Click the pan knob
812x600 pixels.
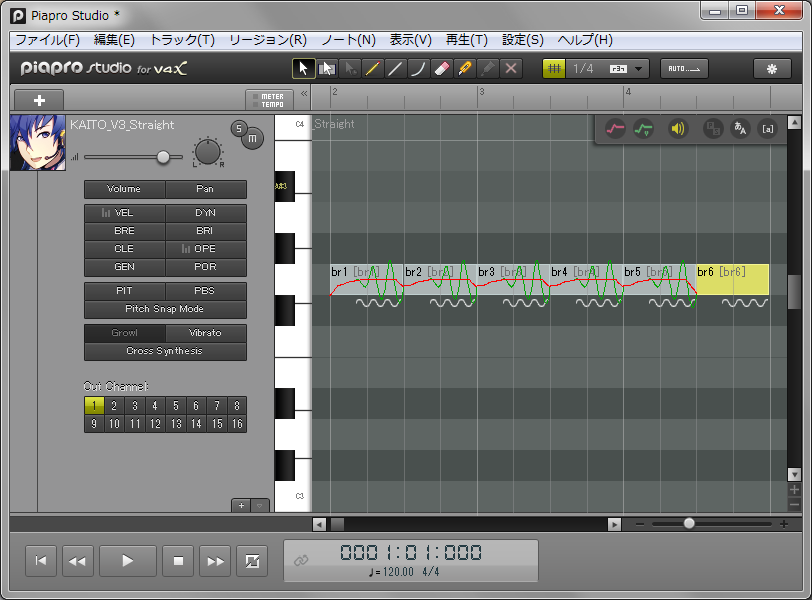tap(208, 152)
